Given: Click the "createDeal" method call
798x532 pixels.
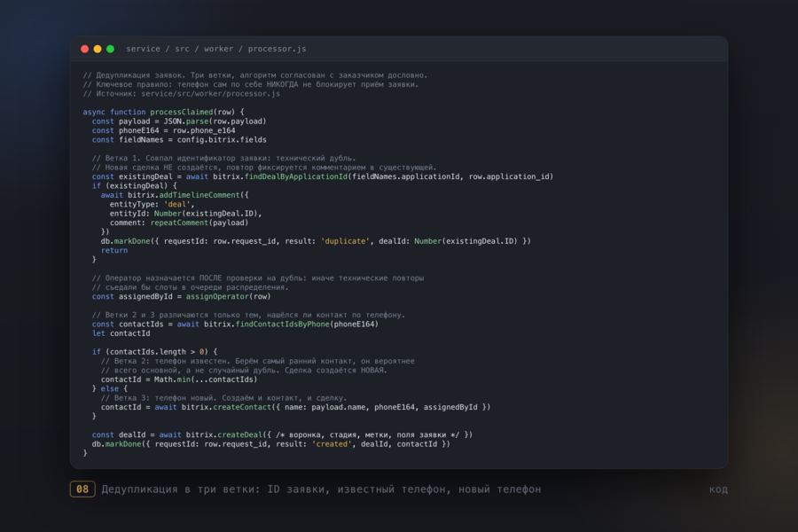Looking at the screenshot, I should click(239, 434).
